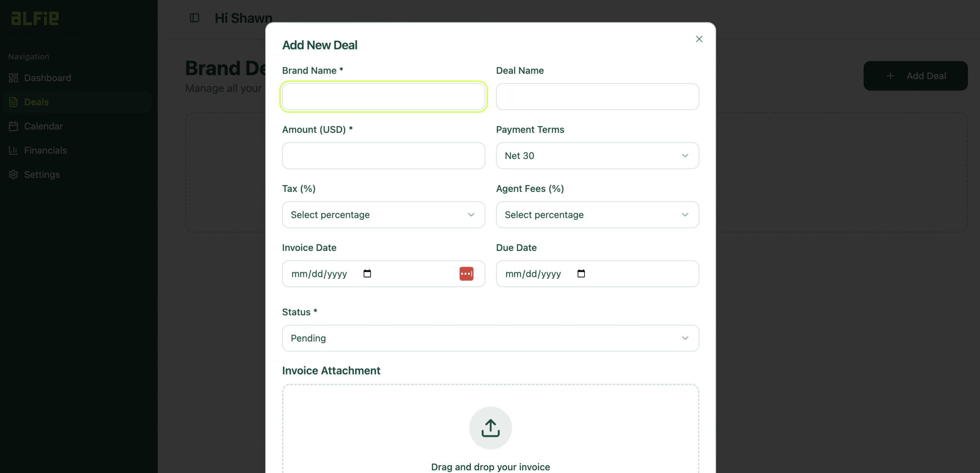980x473 pixels.
Task: Expand the Tax percentage dropdown
Action: pyautogui.click(x=383, y=214)
